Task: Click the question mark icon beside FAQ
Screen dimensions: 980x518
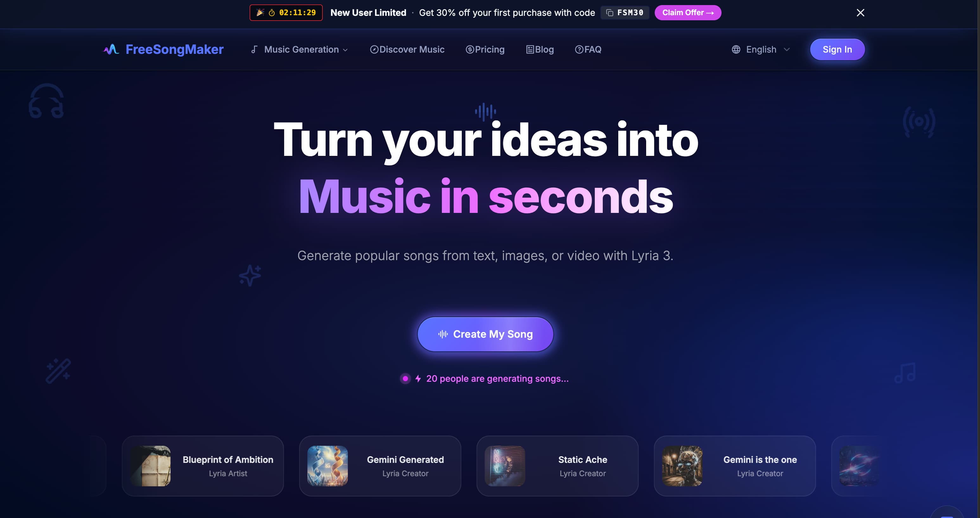Action: tap(579, 49)
